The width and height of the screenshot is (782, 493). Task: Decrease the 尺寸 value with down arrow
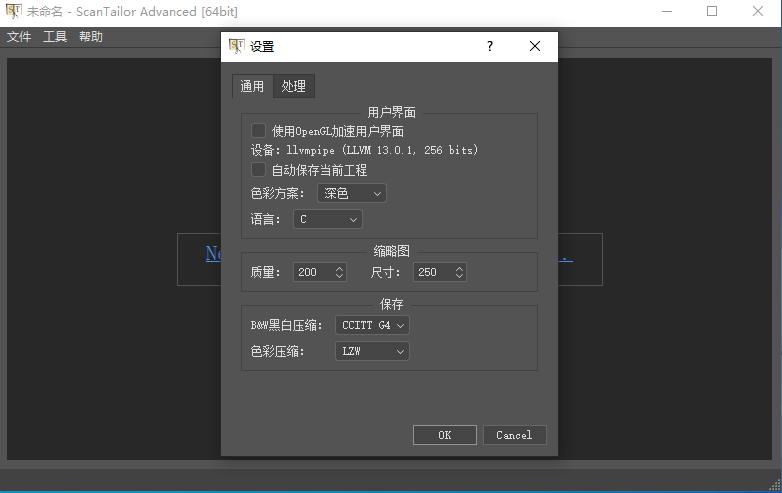point(459,276)
